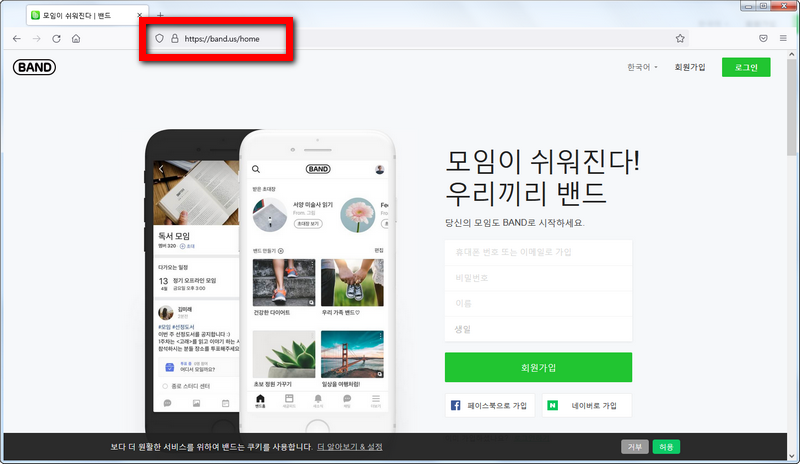Click the green 로그인 button
The height and width of the screenshot is (464, 800).
(x=746, y=67)
